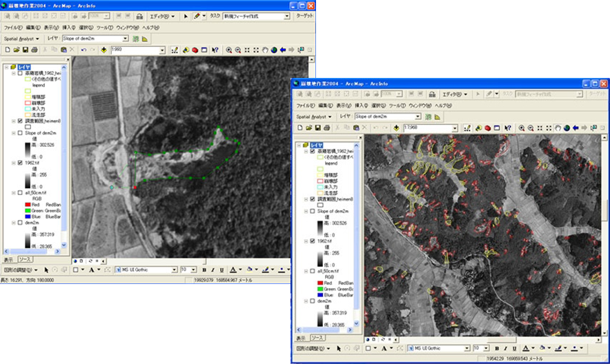Enable dem2m layer in right window
Viewport: 610px width, 364px height.
[313, 301]
